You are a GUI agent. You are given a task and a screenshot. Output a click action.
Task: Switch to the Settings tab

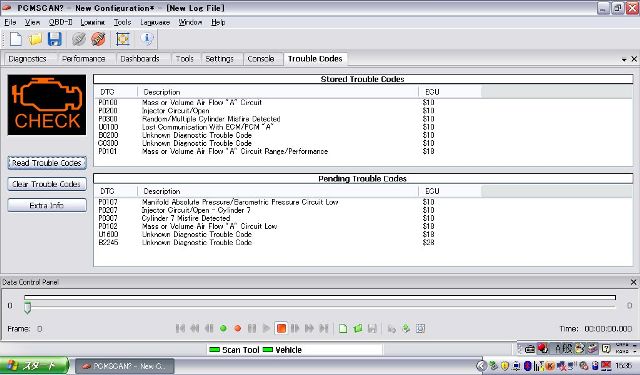(x=220, y=59)
